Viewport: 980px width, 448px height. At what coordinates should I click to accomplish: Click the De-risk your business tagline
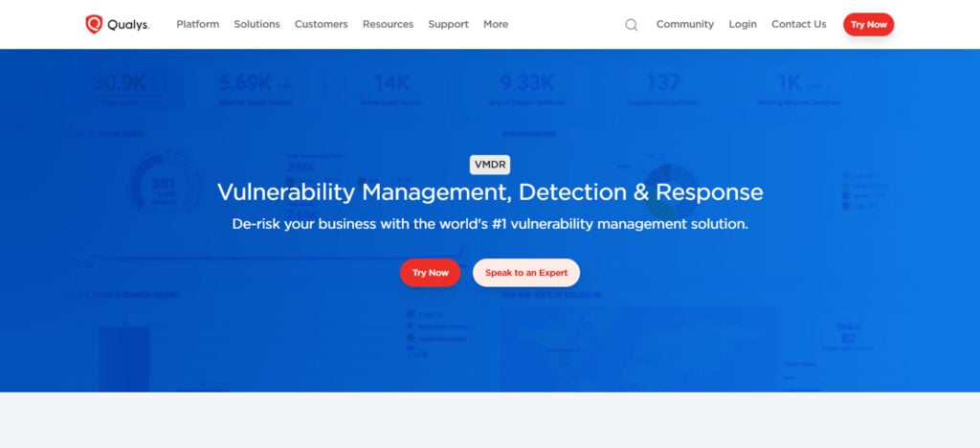(x=490, y=224)
